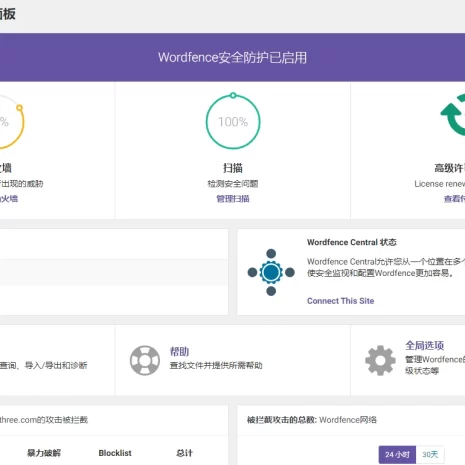Click the 使安全监视和配置Wordfence更加容易 text
Image resolution: width=465 pixels, height=465 pixels.
pyautogui.click(x=380, y=273)
